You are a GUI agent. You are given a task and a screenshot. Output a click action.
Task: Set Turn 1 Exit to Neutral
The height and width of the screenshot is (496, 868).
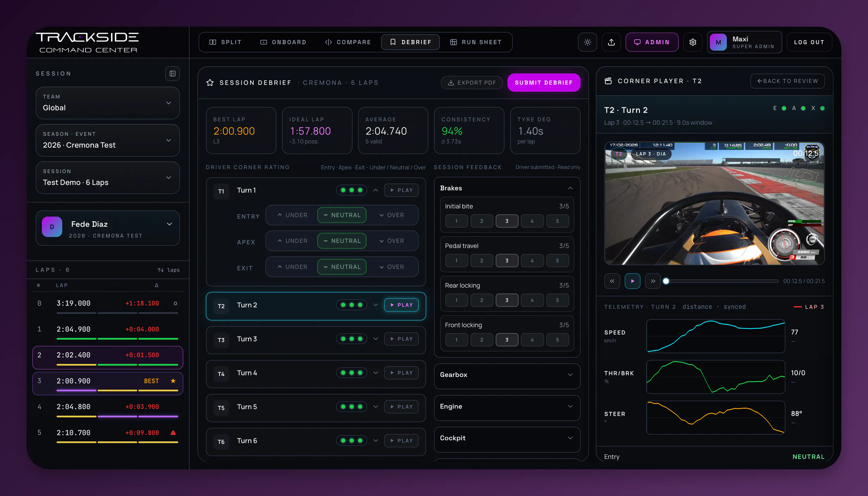(342, 267)
